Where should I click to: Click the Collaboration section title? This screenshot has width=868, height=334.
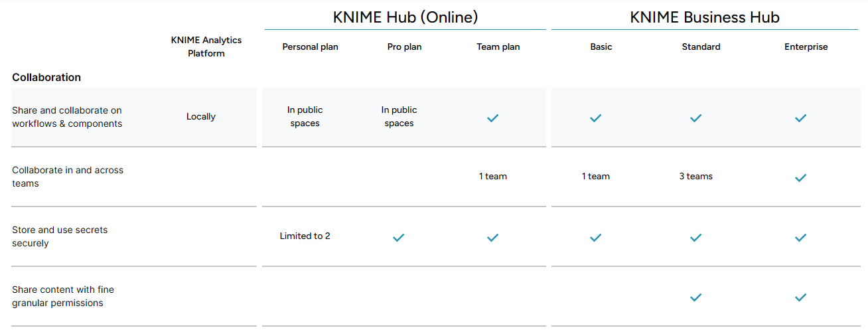[46, 78]
